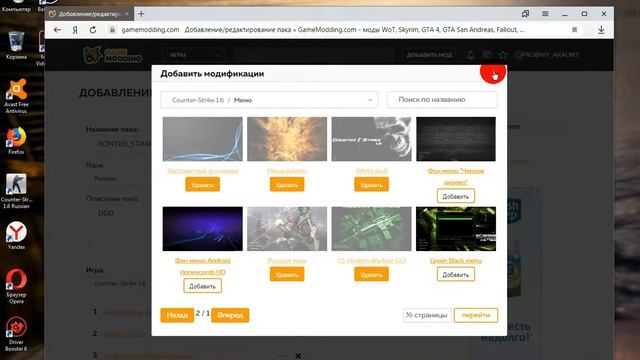Click Добавить under Фон меню Черное дерево

click(x=456, y=196)
